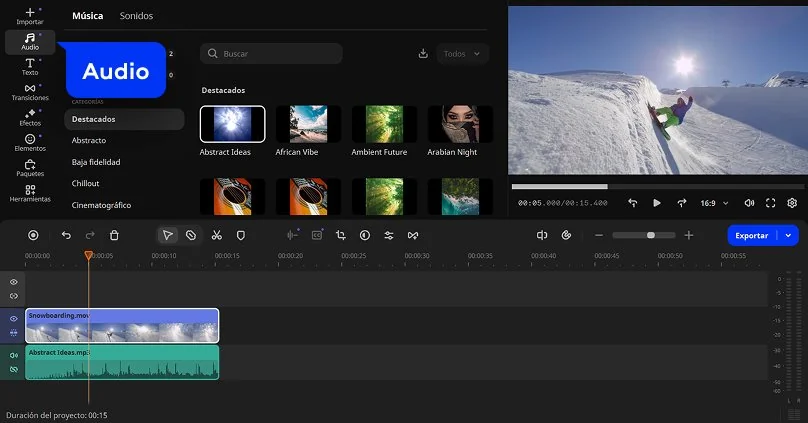Open the Herramientas panel in sidebar
808x423 pixels.
click(x=29, y=193)
